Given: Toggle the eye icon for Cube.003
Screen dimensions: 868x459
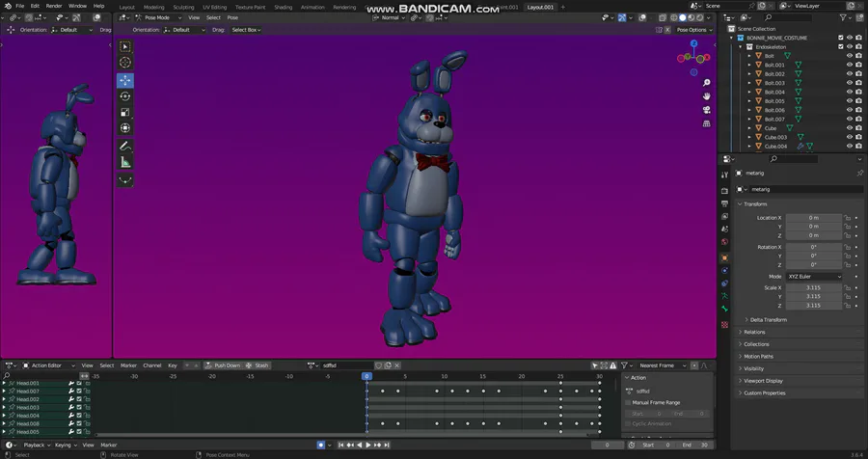Looking at the screenshot, I should tap(850, 137).
